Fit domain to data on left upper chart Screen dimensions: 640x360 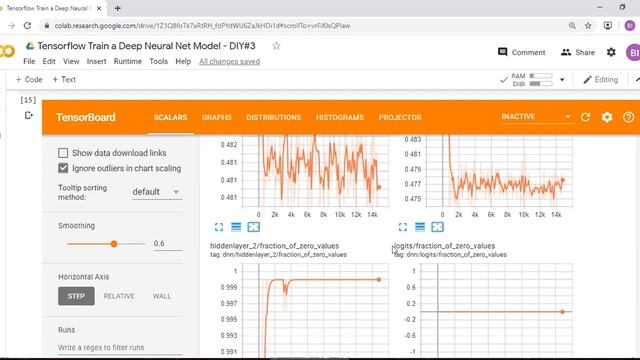[x=253, y=227]
